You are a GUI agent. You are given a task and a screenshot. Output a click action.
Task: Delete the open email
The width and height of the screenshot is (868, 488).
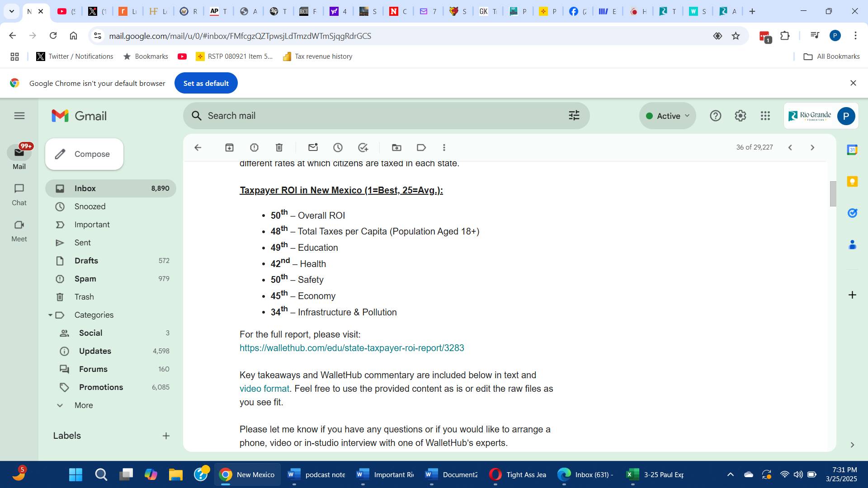tap(279, 147)
